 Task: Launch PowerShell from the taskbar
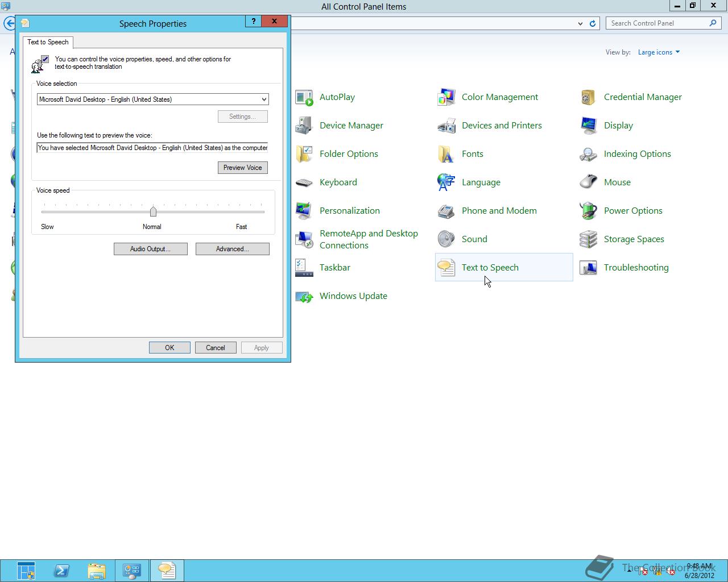click(61, 571)
